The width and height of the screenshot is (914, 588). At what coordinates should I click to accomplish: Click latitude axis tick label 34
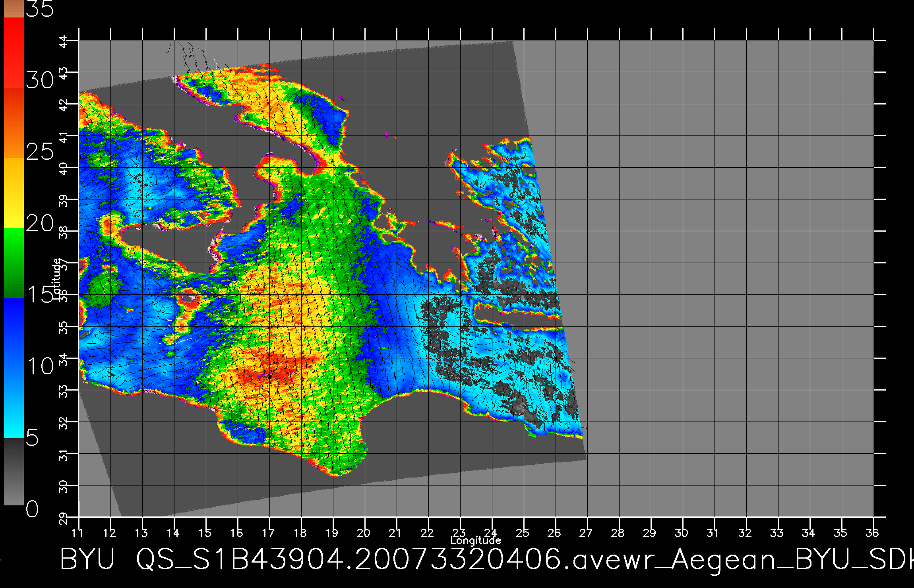(x=64, y=359)
